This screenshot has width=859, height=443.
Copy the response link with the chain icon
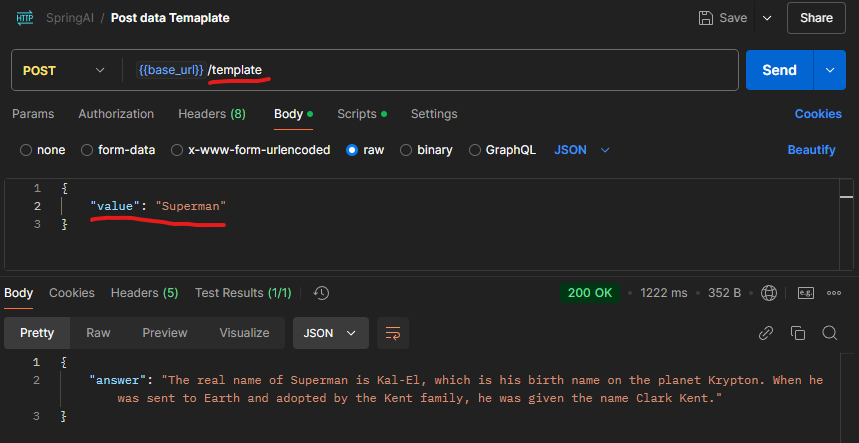tap(766, 333)
